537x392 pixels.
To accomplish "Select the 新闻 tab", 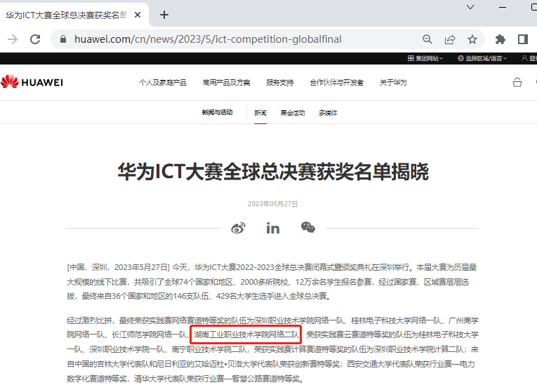I will click(260, 112).
